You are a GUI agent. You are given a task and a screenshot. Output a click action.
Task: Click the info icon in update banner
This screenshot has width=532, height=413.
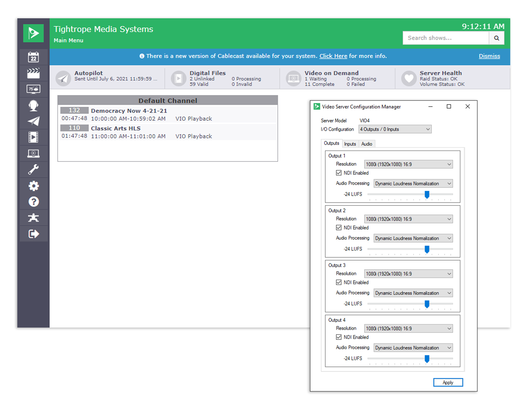coord(142,56)
